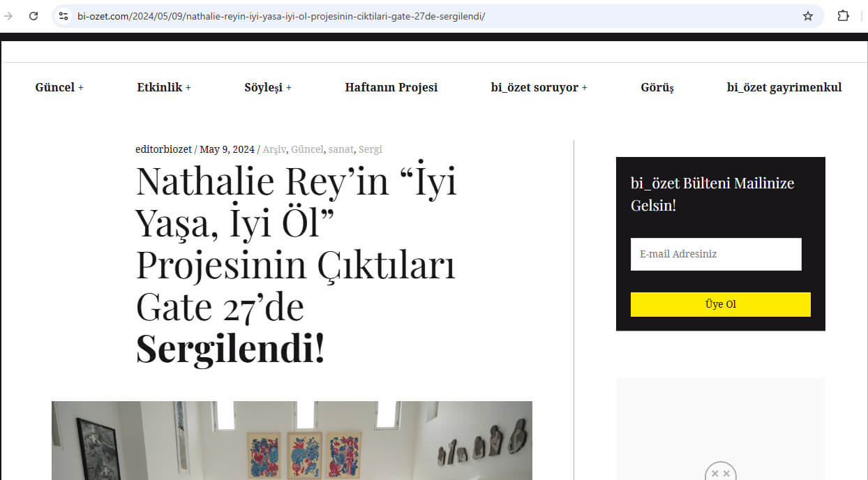This screenshot has height=480, width=868.
Task: Open the Sergi category link
Action: click(x=371, y=149)
